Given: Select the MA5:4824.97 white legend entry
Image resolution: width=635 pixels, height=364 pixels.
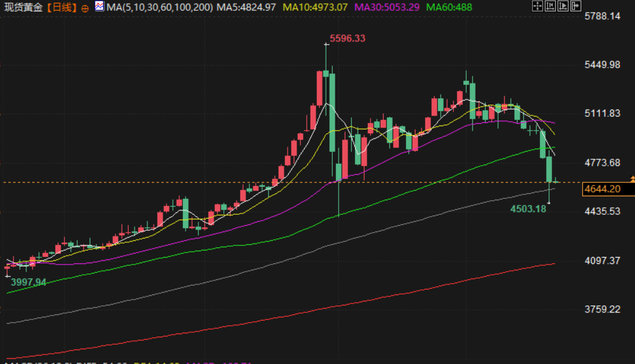Looking at the screenshot, I should pos(246,7).
